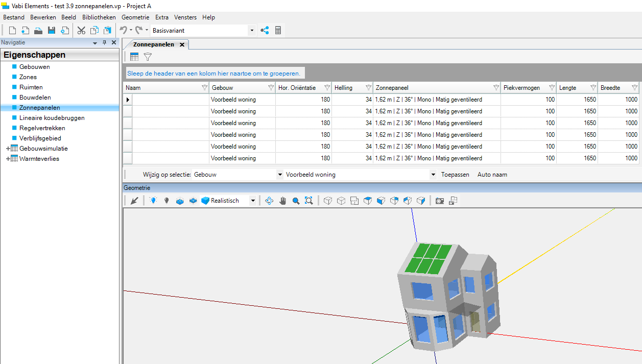642x364 pixels.
Task: Click the scissors cut icon
Action: click(81, 31)
